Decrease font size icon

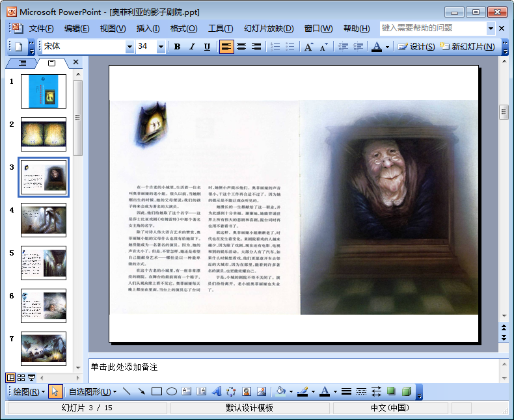click(323, 47)
